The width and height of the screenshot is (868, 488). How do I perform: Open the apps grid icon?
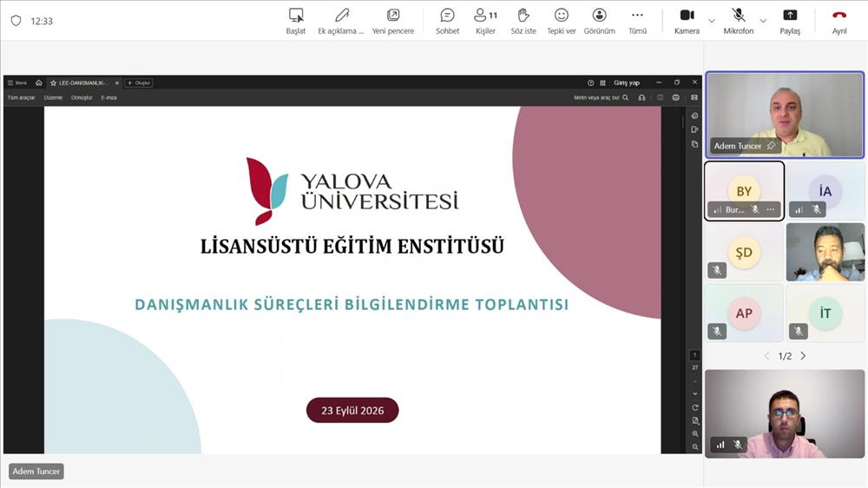(603, 82)
